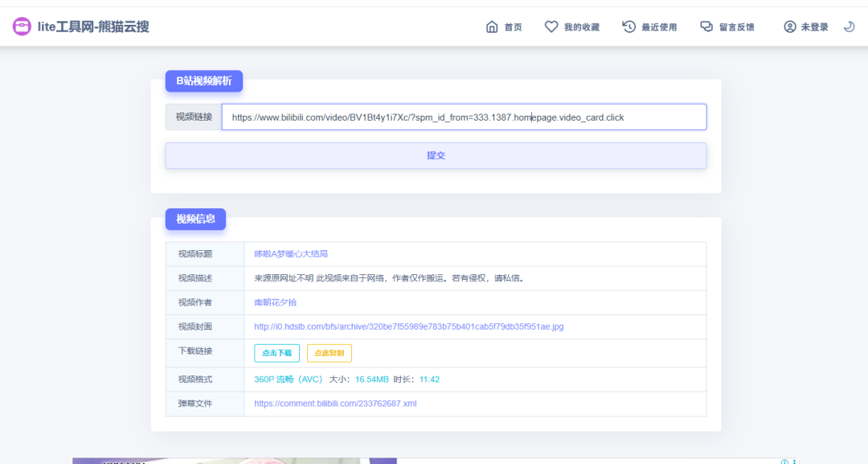The image size is (868, 464).
Task: Go to 最近使用 page
Action: (659, 27)
